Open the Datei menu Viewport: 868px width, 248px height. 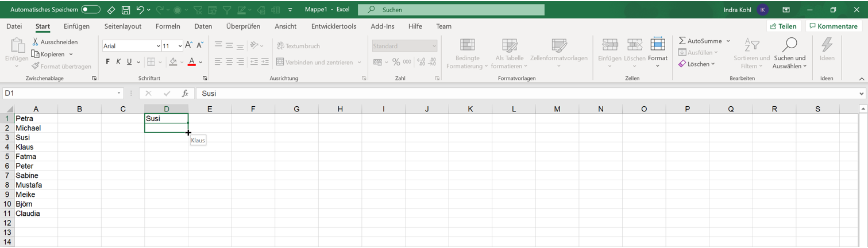click(x=14, y=26)
